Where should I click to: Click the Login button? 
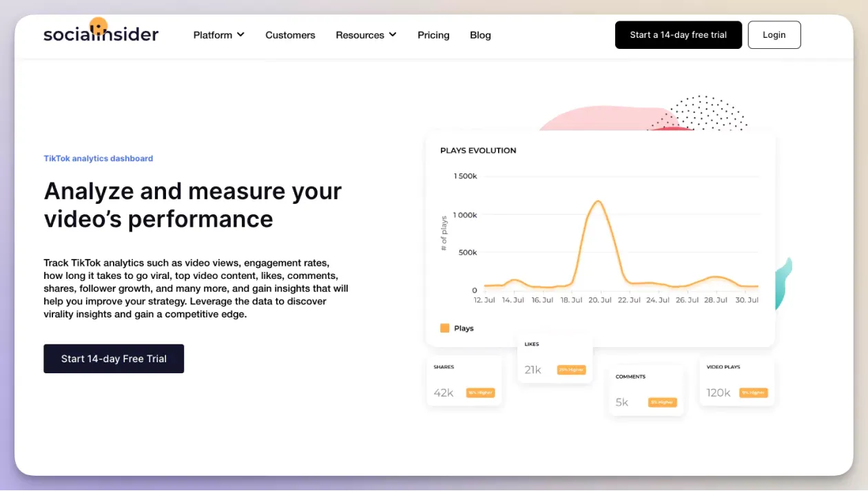point(774,35)
